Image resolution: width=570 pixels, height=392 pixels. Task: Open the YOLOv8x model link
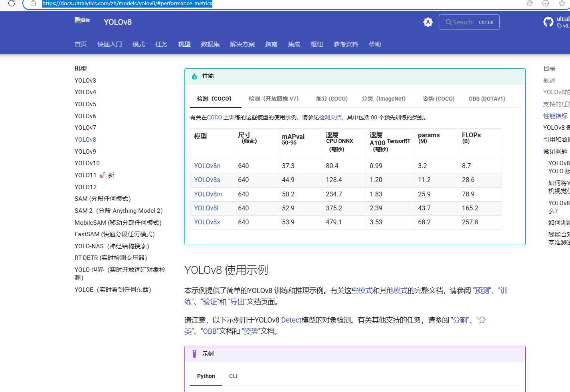(207, 222)
